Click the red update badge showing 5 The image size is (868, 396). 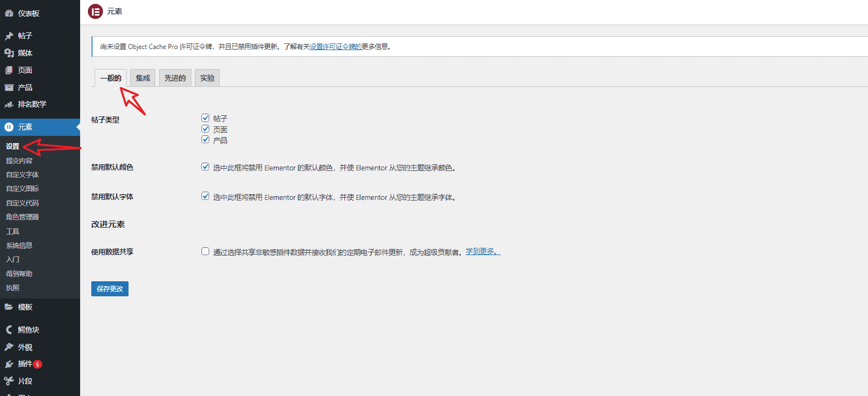pos(37,364)
